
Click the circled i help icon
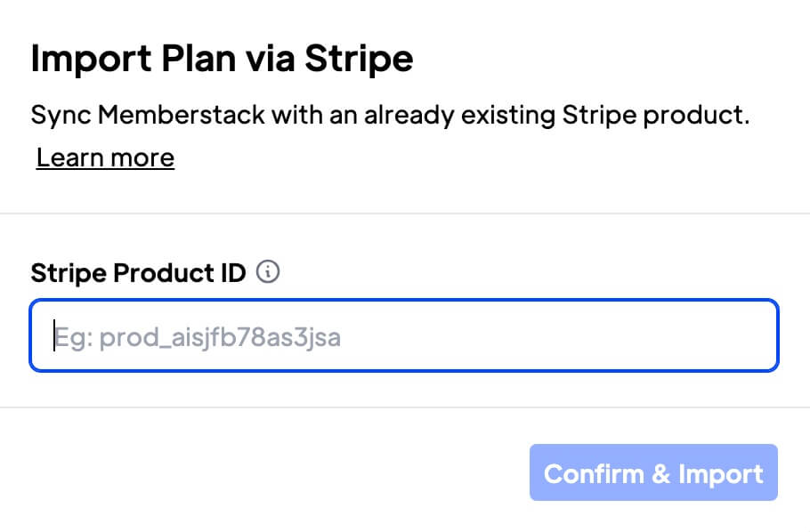[x=268, y=271]
